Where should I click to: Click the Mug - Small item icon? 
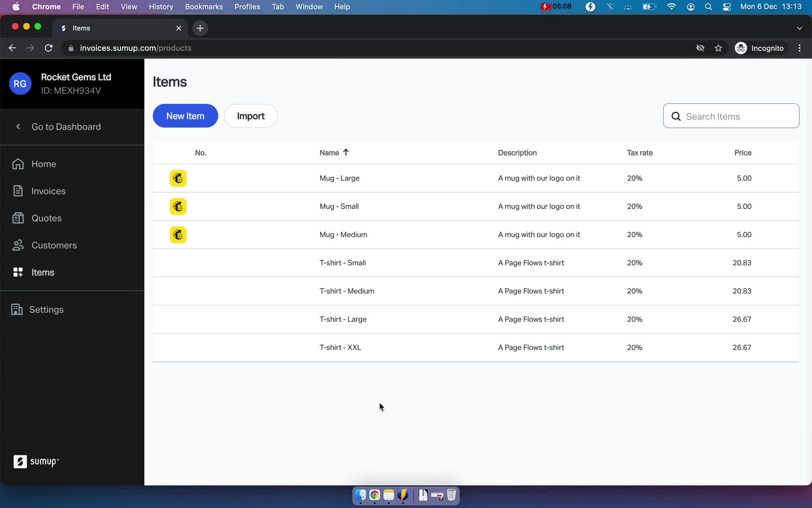[178, 206]
